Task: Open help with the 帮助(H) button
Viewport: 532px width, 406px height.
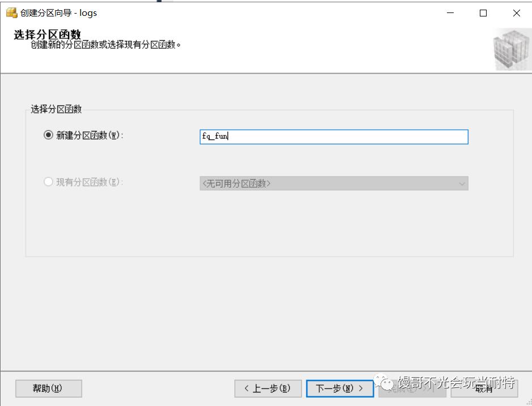Action: tap(49, 388)
